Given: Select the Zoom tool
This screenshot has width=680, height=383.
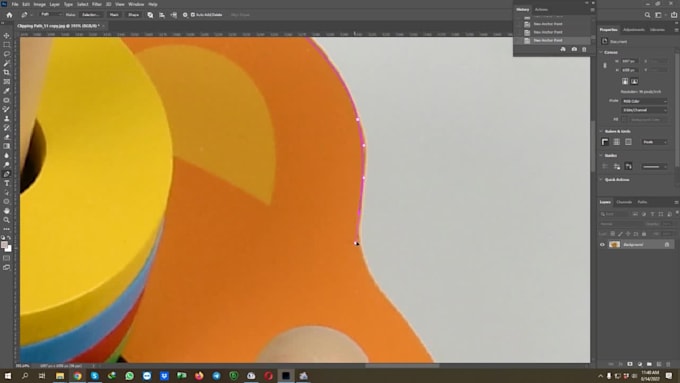Looking at the screenshot, I should 7,220.
